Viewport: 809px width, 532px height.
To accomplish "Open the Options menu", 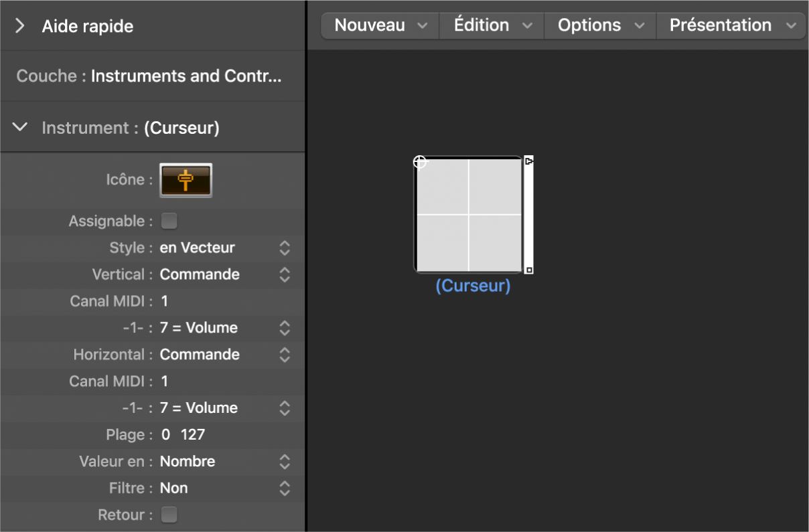I will tap(601, 25).
